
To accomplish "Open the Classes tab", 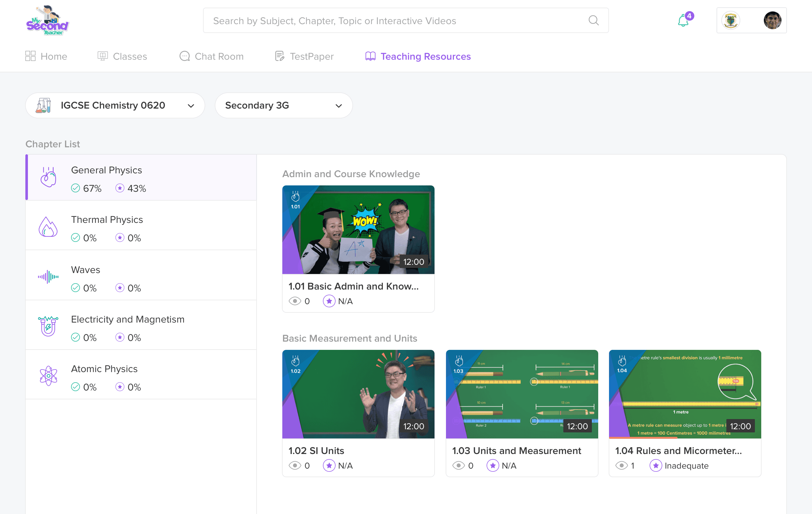I will (x=122, y=56).
